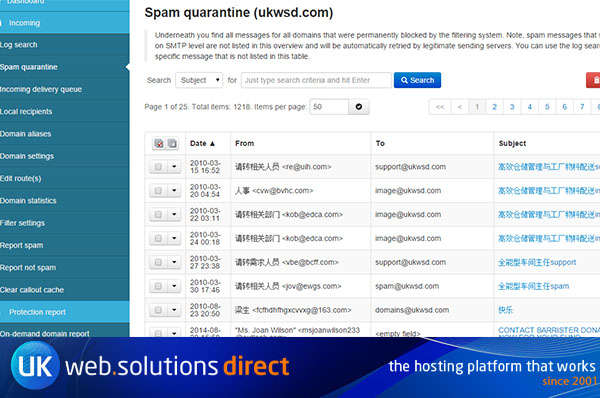Click the items-per-page confirm check icon

click(x=359, y=107)
